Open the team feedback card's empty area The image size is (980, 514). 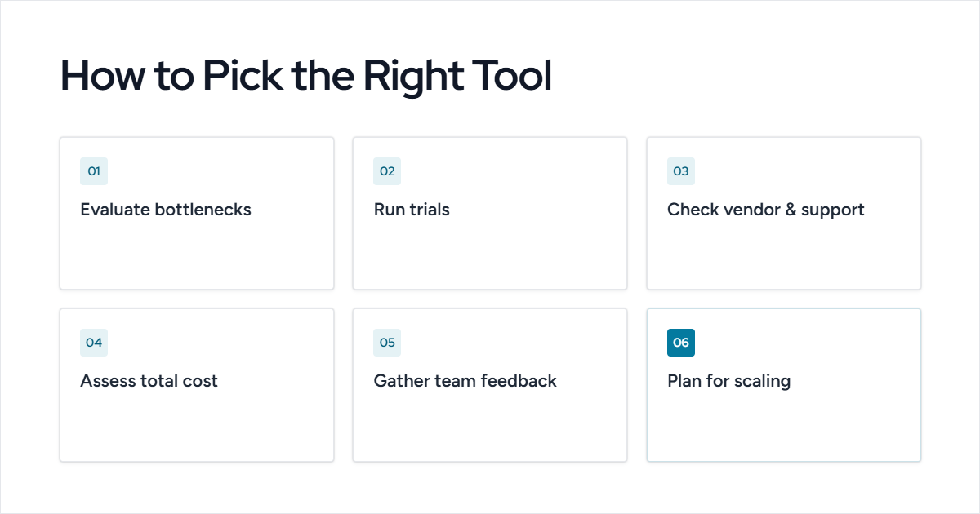[490, 426]
